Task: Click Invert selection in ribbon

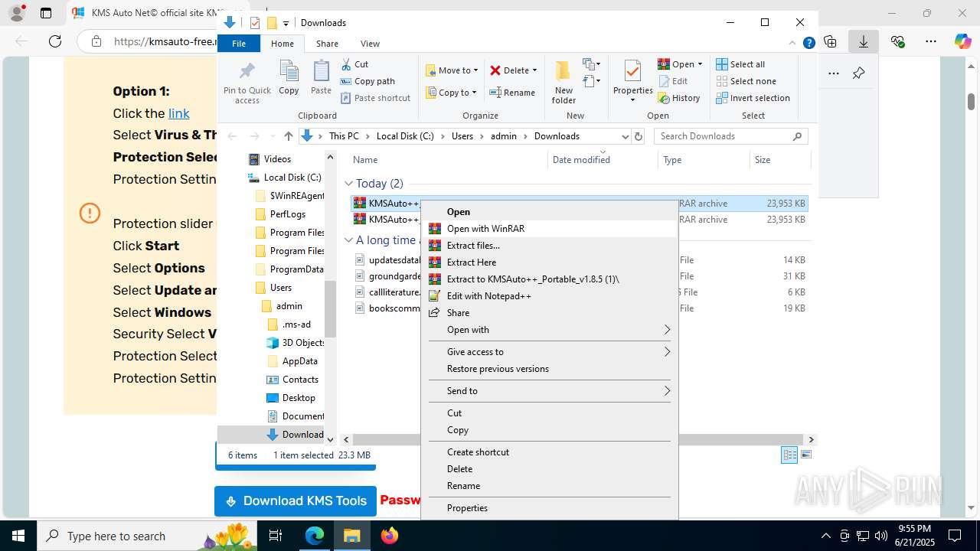Action: (x=753, y=98)
